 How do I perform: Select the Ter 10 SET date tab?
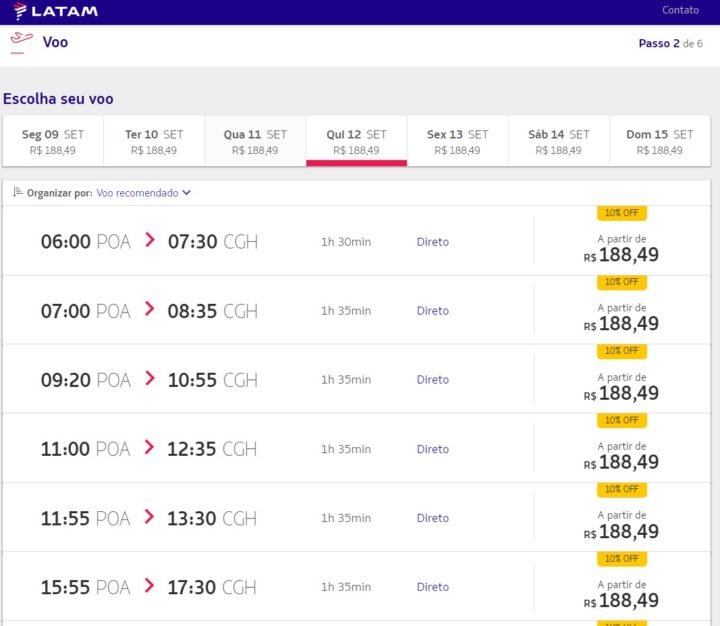[154, 141]
